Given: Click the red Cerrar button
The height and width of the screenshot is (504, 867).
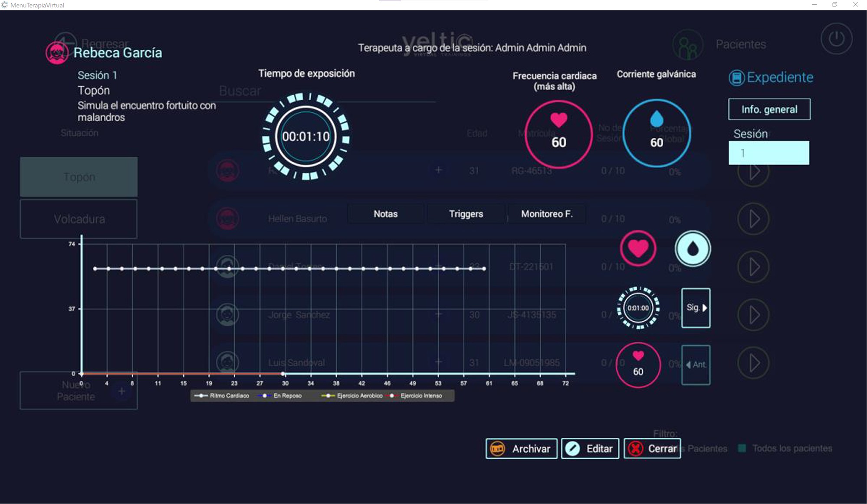Looking at the screenshot, I should [x=652, y=448].
